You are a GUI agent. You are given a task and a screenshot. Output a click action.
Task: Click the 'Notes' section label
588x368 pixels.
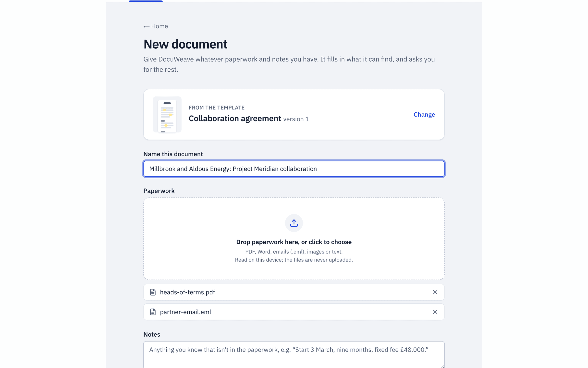(152, 334)
